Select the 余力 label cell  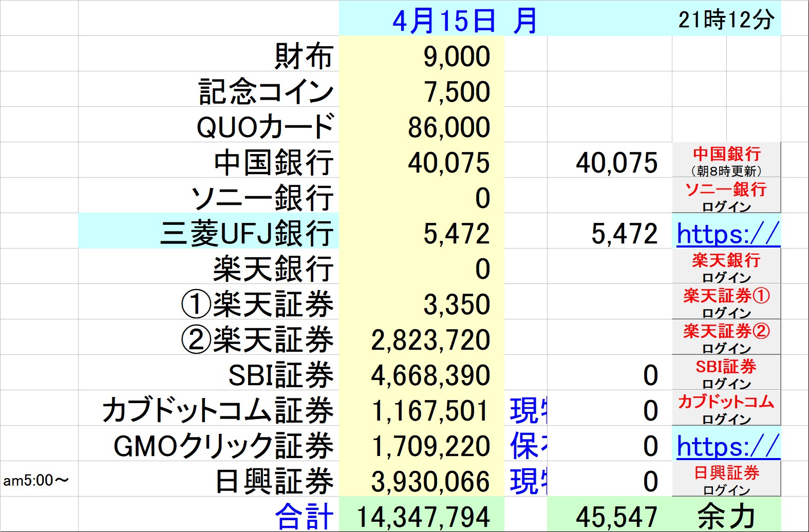726,515
